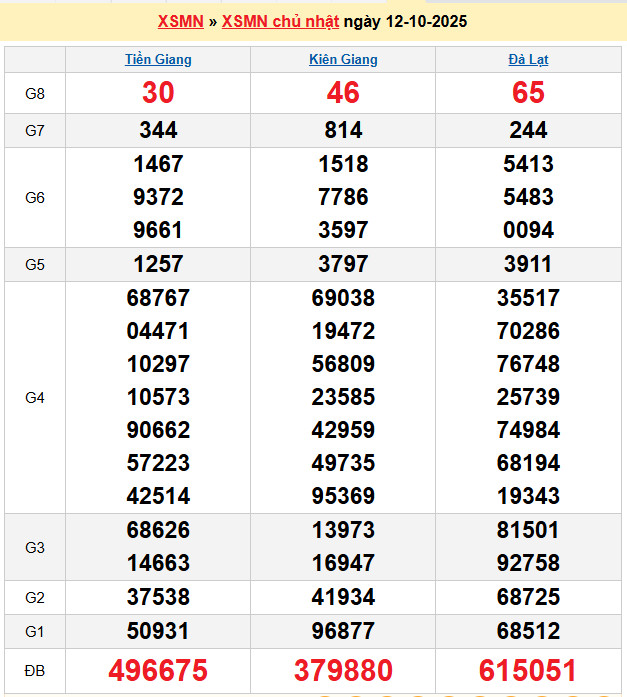Click the G8 row label
This screenshot has width=627, height=697.
[x=35, y=93]
